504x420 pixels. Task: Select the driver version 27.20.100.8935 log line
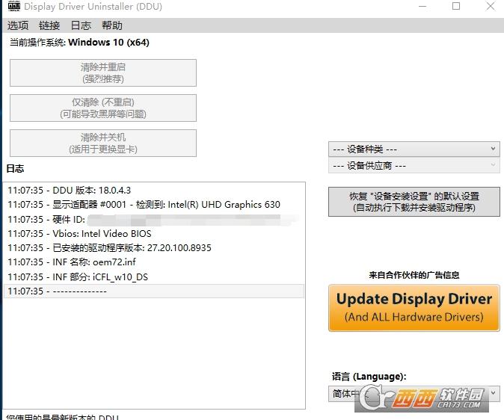tap(153, 248)
